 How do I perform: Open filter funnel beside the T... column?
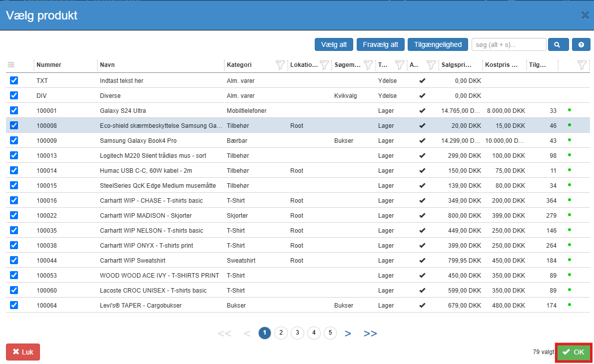(400, 65)
